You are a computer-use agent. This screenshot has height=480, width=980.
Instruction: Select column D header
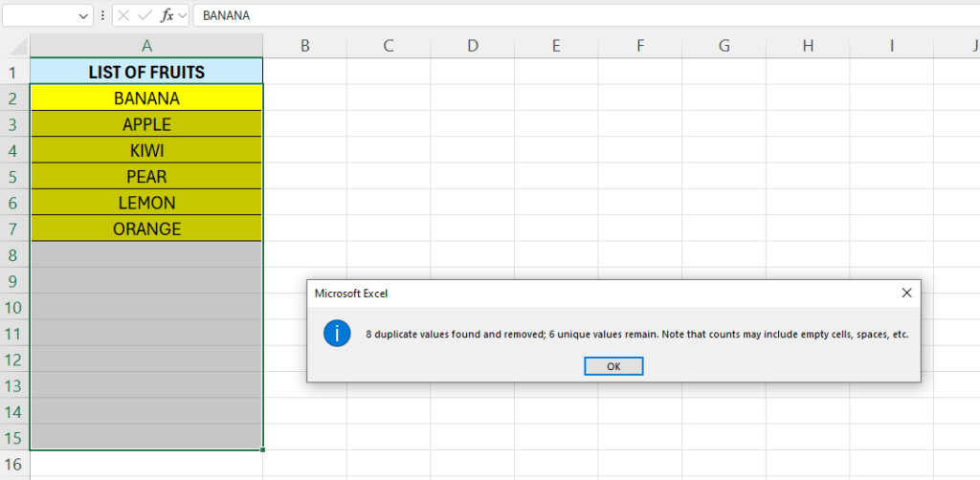point(472,45)
